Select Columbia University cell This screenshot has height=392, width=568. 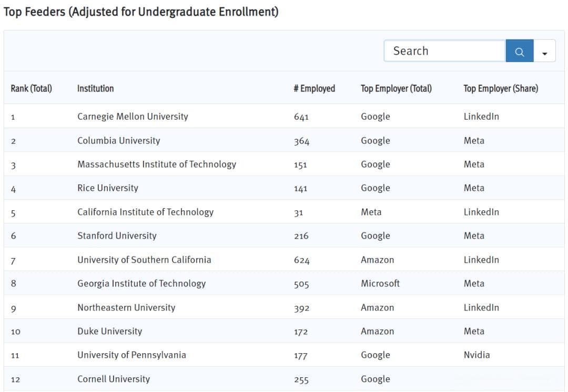pyautogui.click(x=118, y=140)
